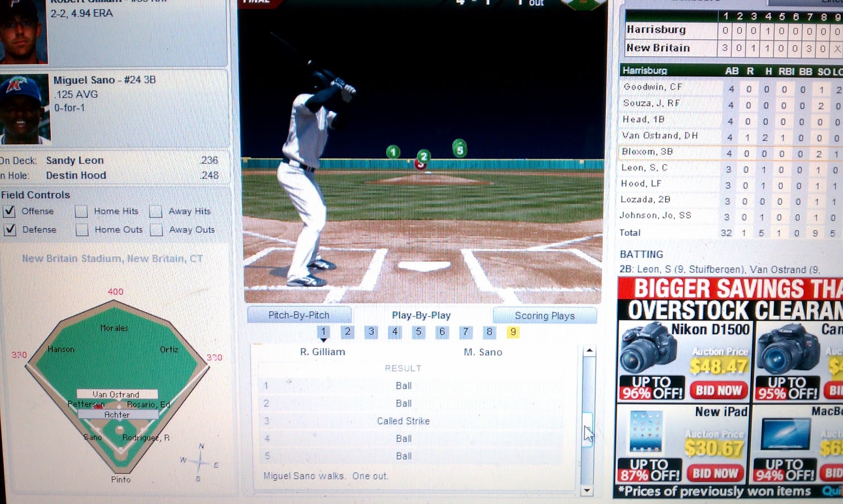
Task: Click Hood, LF in box score
Action: click(641, 184)
